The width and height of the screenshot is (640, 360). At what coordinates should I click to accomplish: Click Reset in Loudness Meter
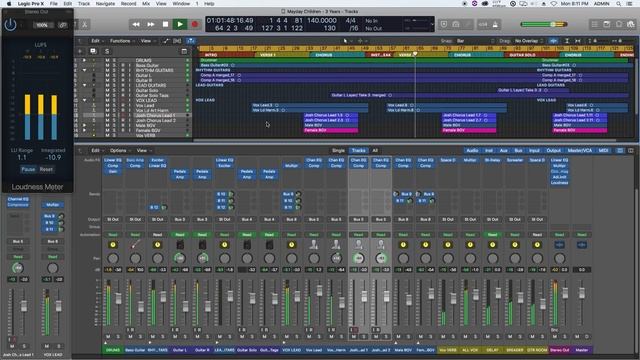[46, 169]
